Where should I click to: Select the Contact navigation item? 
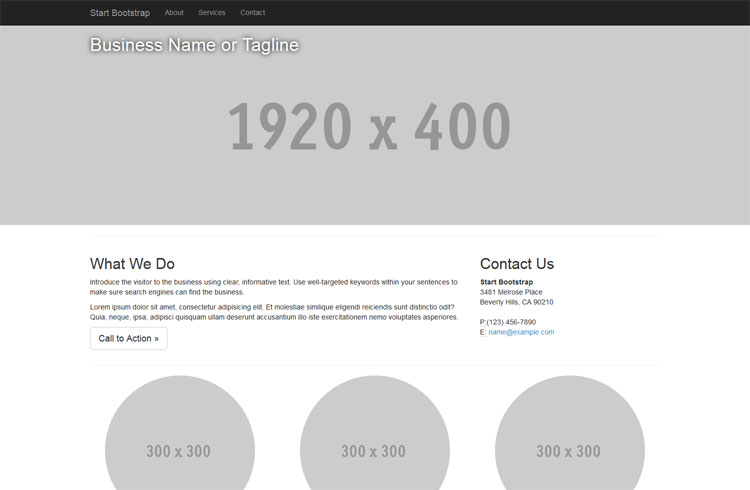(253, 13)
